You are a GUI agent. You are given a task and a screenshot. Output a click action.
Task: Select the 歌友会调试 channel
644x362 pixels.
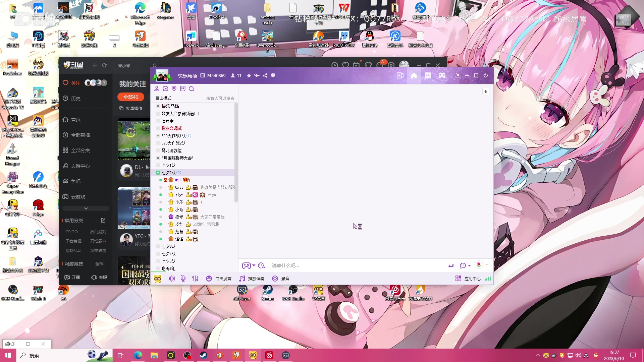(171, 128)
